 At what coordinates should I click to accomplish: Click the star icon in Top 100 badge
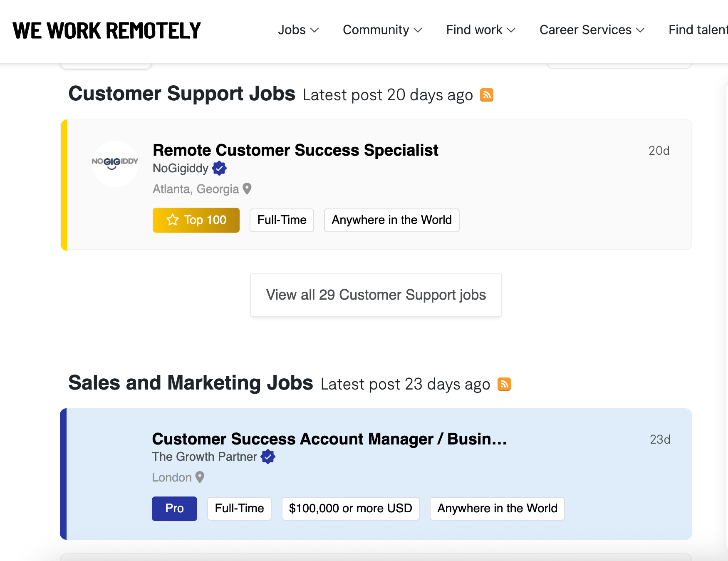tap(173, 220)
